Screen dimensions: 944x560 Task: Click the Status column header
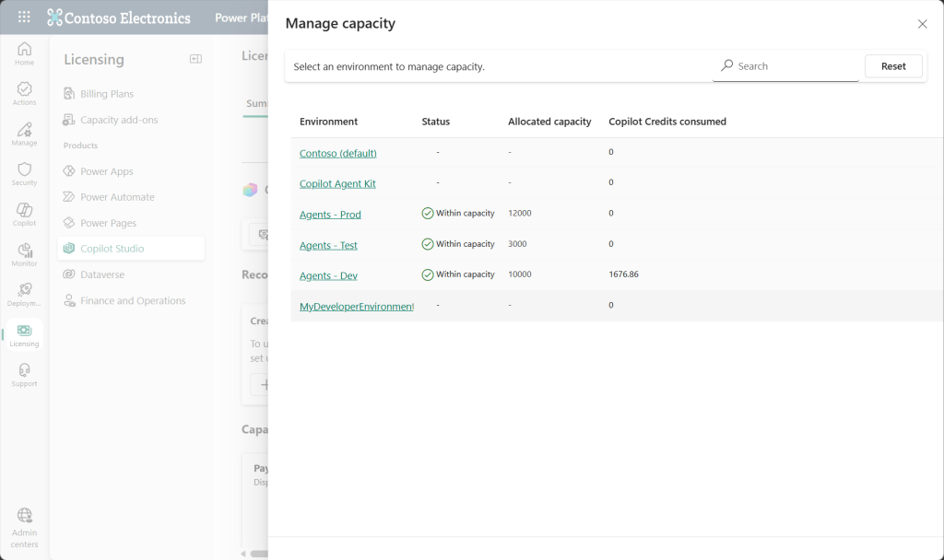tap(435, 122)
